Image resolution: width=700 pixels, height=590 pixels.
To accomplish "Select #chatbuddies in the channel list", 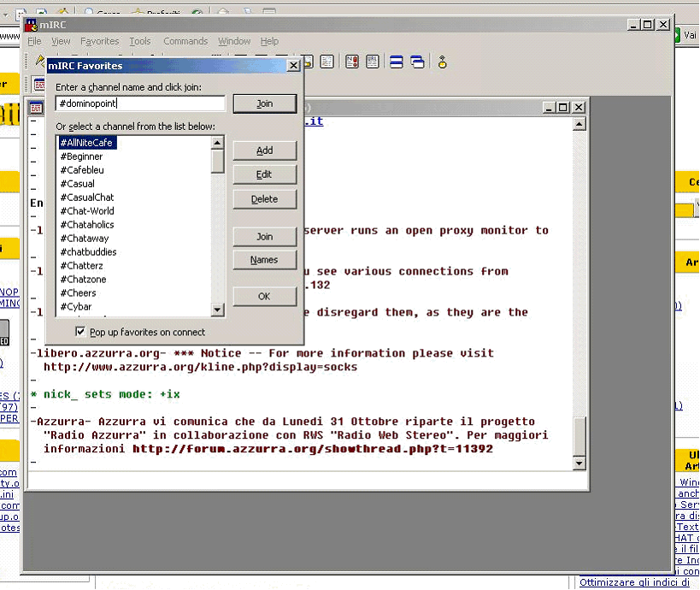I will pyautogui.click(x=88, y=252).
